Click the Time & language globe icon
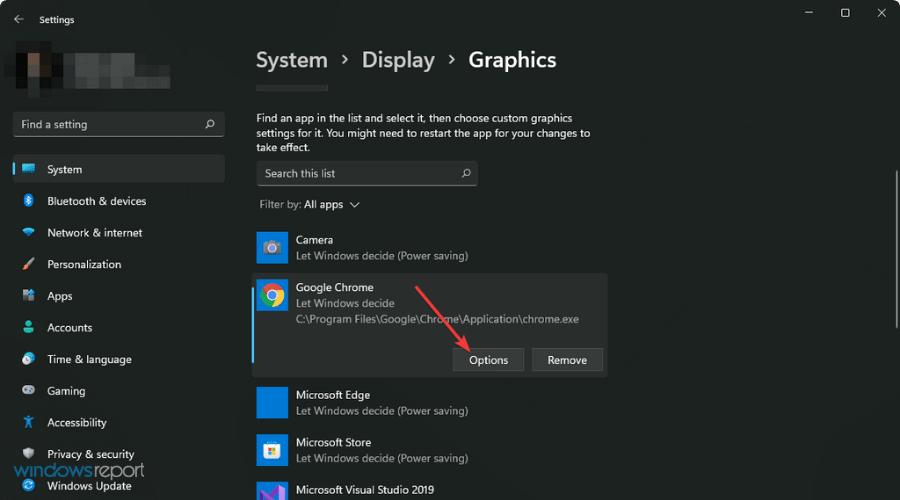The height and width of the screenshot is (500, 900). click(x=28, y=358)
